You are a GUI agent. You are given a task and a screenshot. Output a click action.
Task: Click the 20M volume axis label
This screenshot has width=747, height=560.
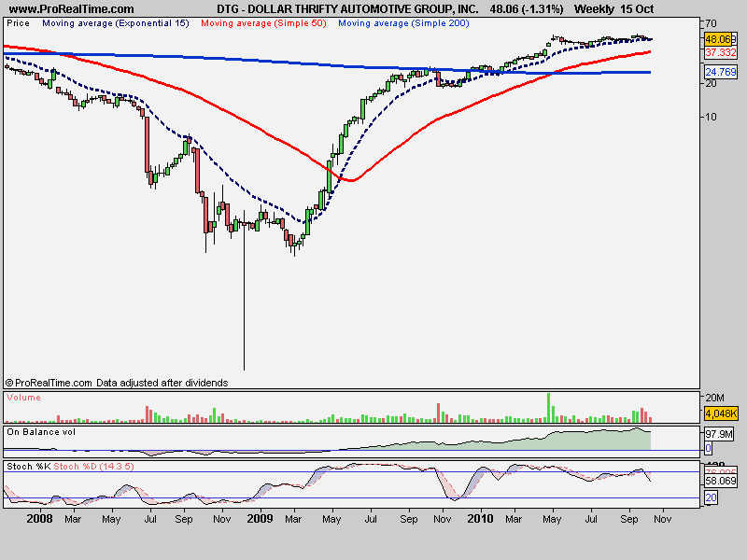(x=715, y=398)
